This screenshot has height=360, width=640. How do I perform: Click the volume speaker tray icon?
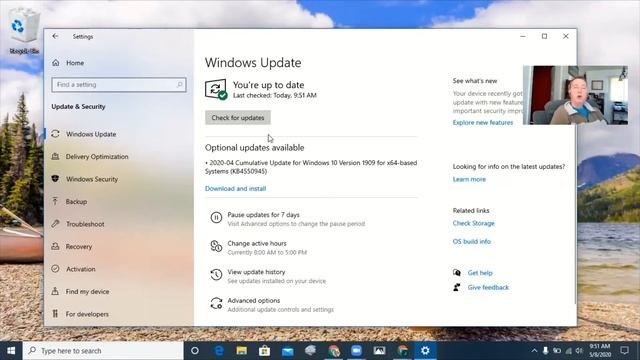point(579,351)
